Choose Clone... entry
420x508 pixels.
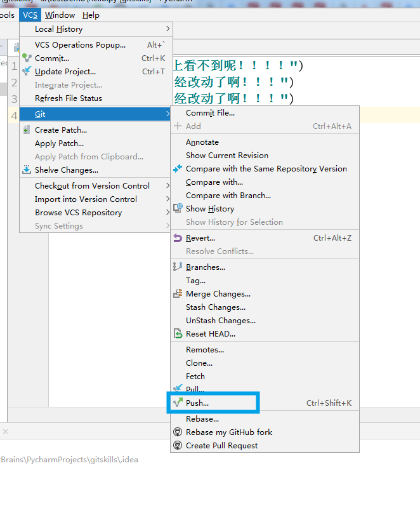(x=265, y=363)
